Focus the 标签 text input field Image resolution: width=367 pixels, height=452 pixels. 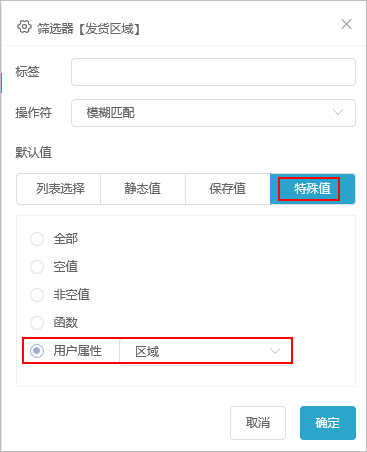[213, 72]
